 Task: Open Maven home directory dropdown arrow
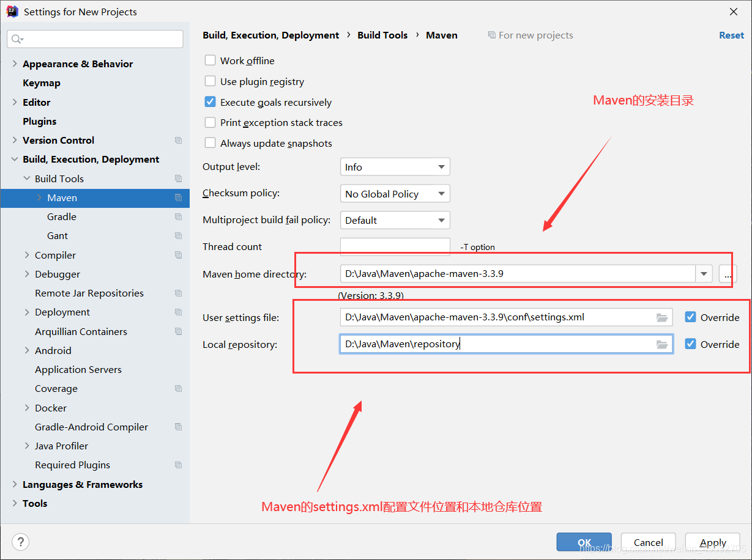(x=704, y=274)
